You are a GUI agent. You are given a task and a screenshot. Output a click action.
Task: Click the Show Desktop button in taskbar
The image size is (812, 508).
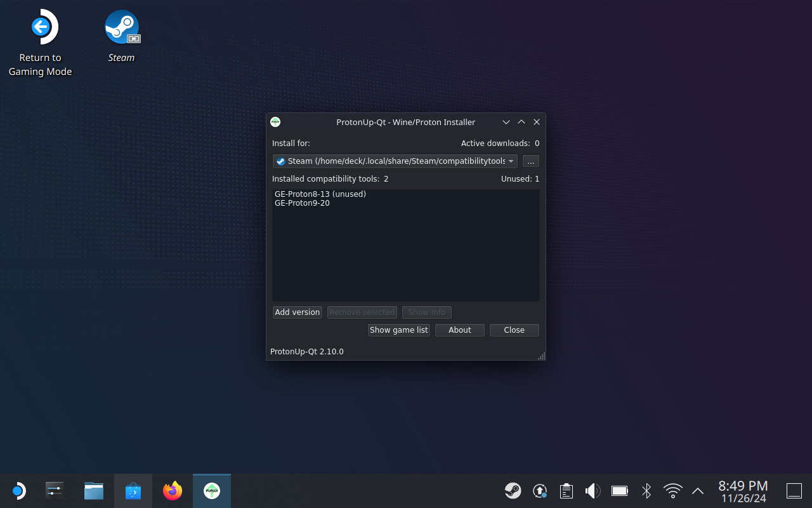click(x=794, y=491)
